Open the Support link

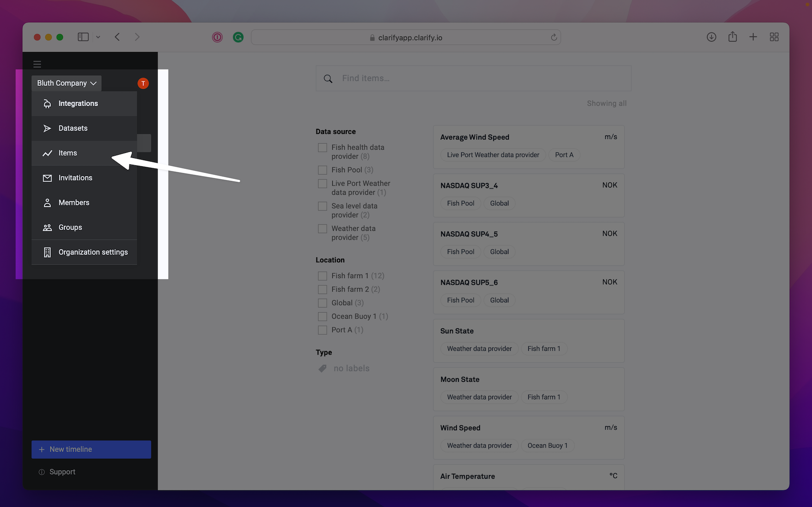[62, 472]
